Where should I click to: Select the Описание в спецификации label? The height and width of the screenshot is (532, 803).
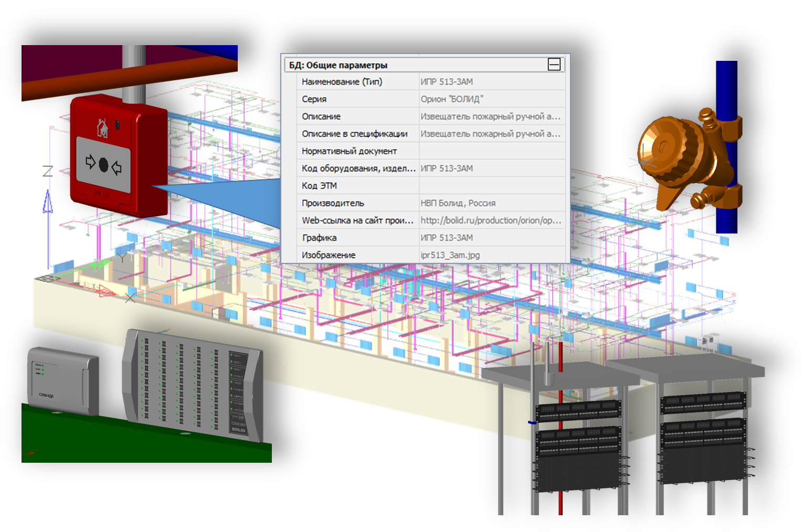point(354,134)
